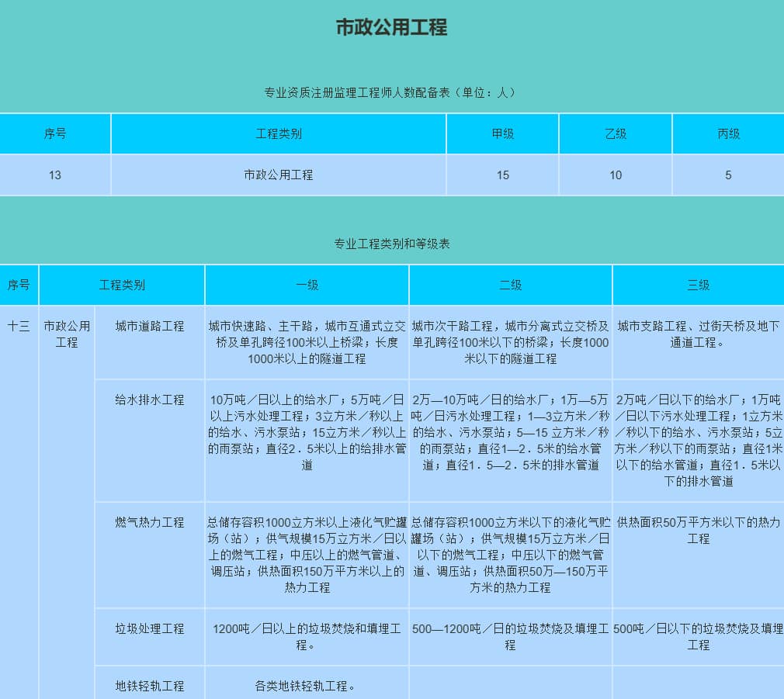The image size is (784, 699).
Task: Click the 二级 column header
Action: click(511, 285)
